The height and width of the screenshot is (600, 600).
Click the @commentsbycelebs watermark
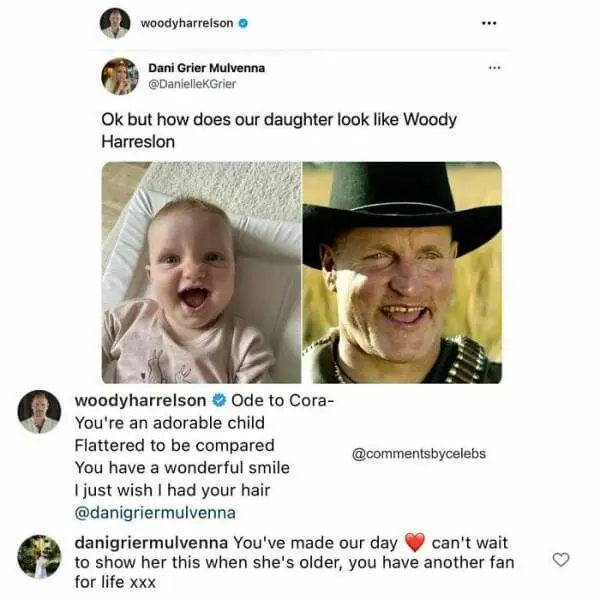pos(418,454)
